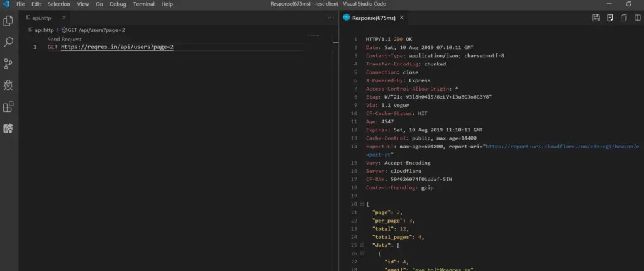Screen dimensions: 644x271
Task: Click the api.http breadcrumb item
Action: point(43,30)
